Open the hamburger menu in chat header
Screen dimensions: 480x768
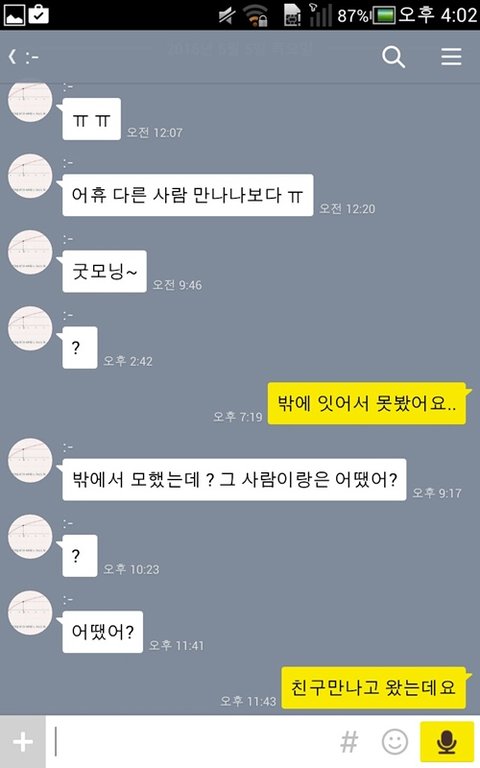point(451,57)
